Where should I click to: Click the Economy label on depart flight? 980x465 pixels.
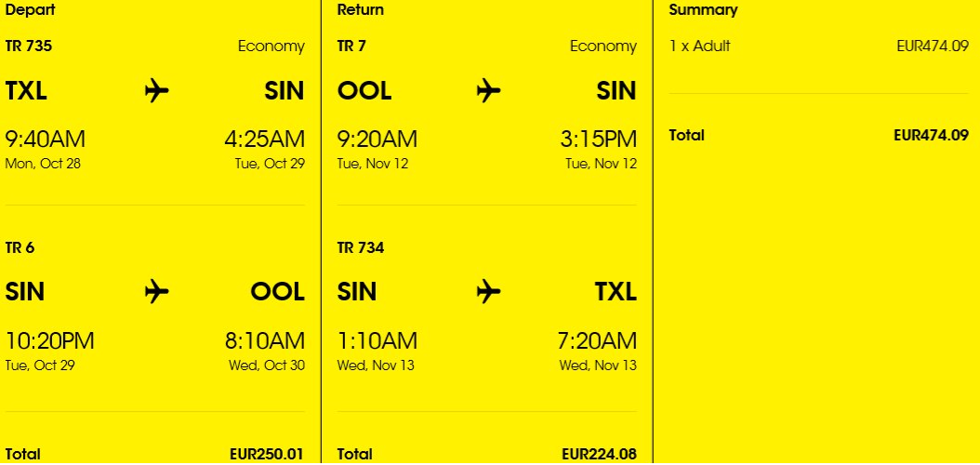tap(271, 46)
